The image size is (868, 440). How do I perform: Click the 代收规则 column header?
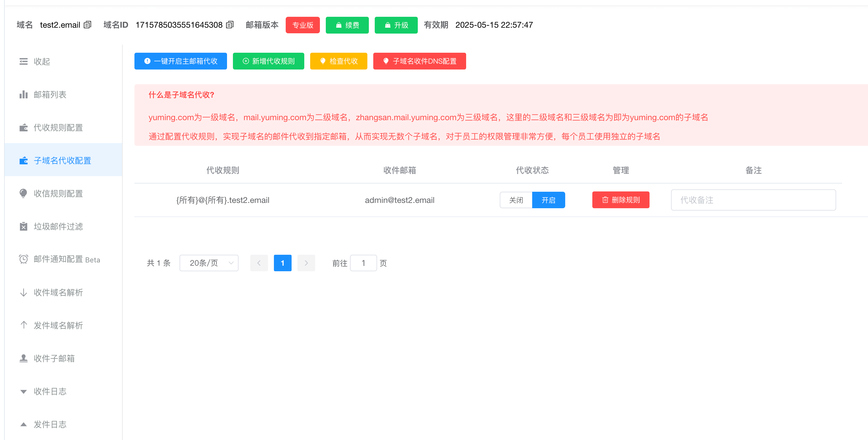coord(223,170)
